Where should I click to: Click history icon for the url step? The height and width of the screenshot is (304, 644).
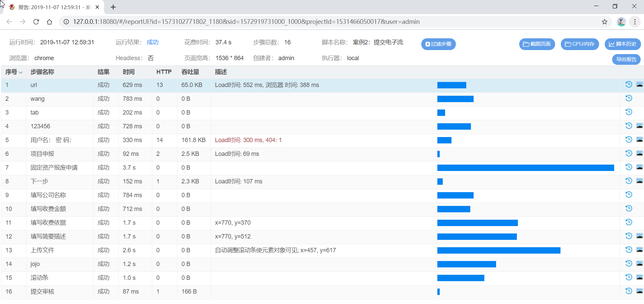point(629,84)
